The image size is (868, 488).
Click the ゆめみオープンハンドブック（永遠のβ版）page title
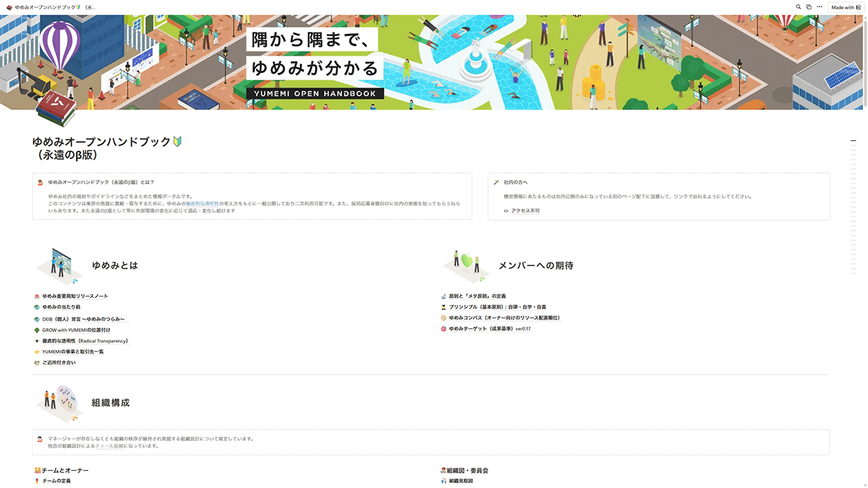[x=107, y=148]
